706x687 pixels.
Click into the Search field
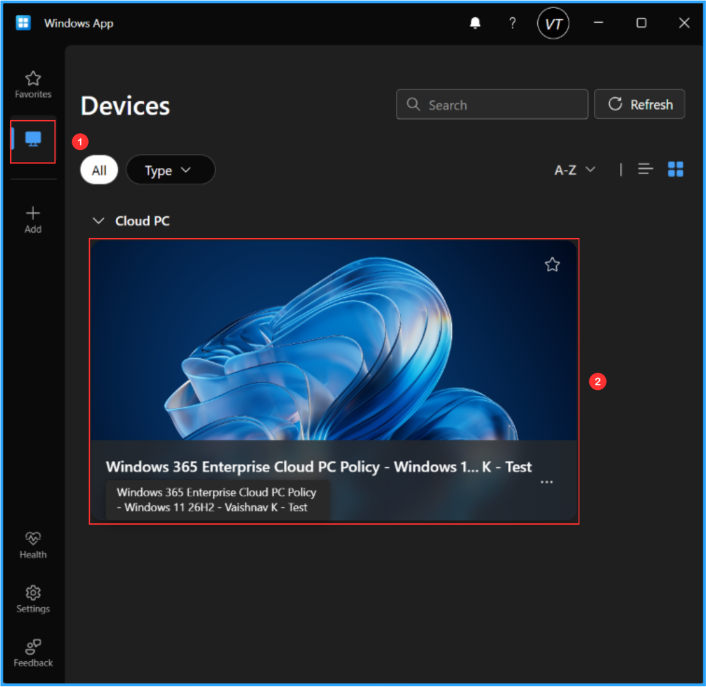click(x=492, y=104)
